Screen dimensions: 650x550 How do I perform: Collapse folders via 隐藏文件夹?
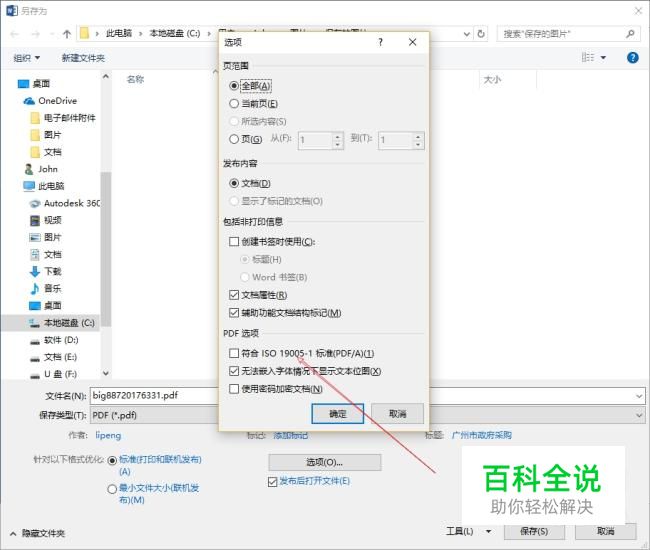(37, 533)
